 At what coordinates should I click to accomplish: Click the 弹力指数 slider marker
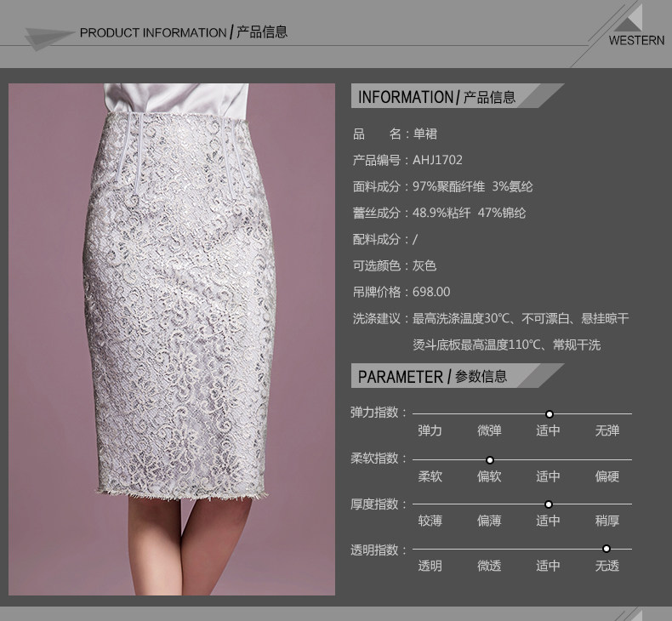coord(550,413)
